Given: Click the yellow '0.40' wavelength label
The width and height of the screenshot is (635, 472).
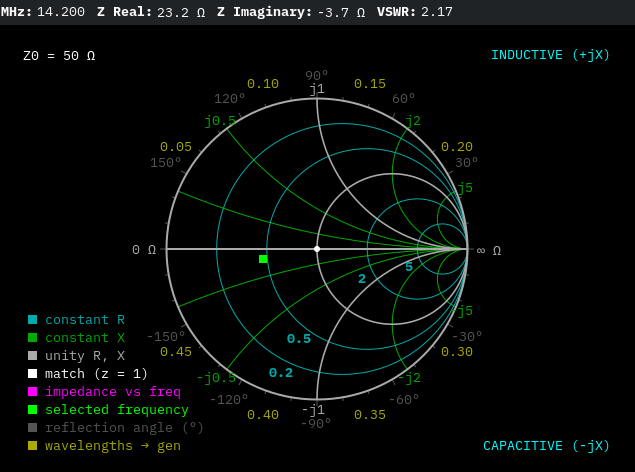Looking at the screenshot, I should [x=263, y=415].
